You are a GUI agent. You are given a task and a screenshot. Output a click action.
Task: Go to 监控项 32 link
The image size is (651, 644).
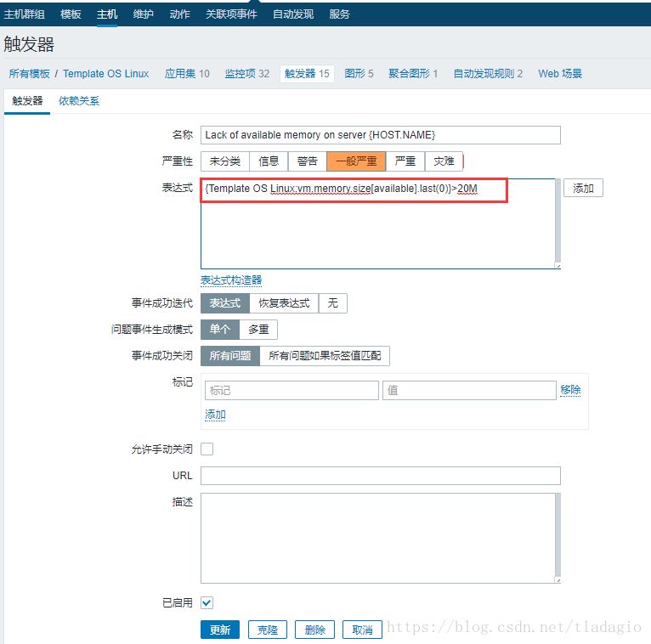(247, 74)
